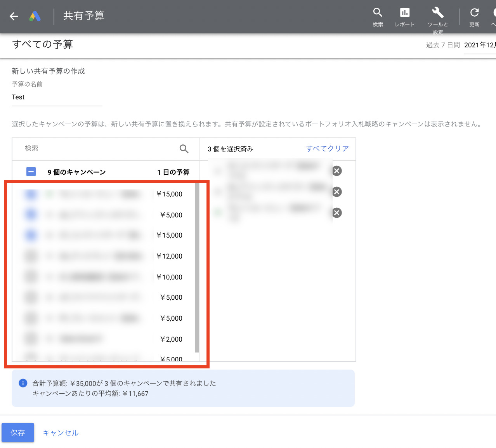The width and height of the screenshot is (496, 448).
Task: Go back using the arrow icon
Action: (14, 16)
